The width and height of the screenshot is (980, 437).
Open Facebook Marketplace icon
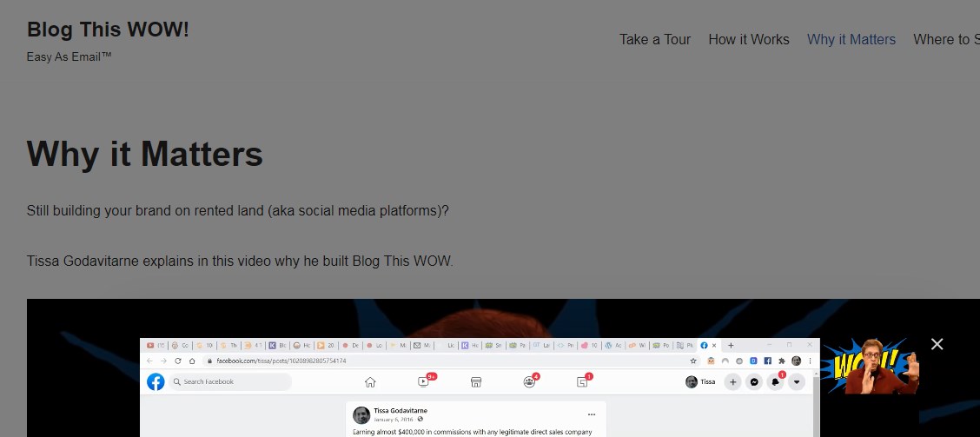[x=475, y=382]
